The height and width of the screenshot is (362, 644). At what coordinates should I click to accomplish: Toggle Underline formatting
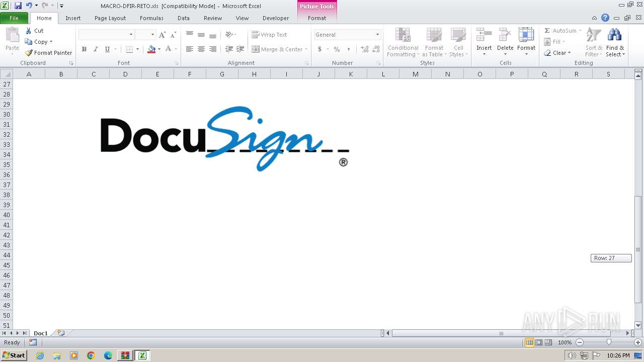coord(107,49)
